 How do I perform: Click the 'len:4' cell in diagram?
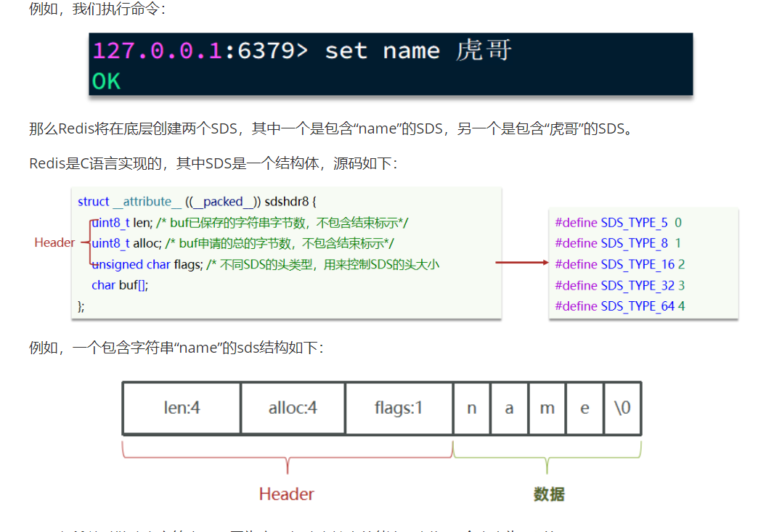(x=182, y=409)
